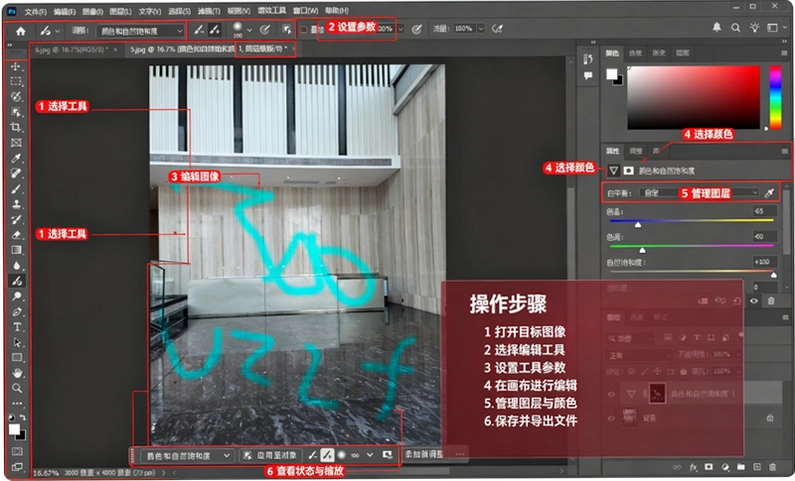Click the Home icon in options bar

pyautogui.click(x=21, y=31)
